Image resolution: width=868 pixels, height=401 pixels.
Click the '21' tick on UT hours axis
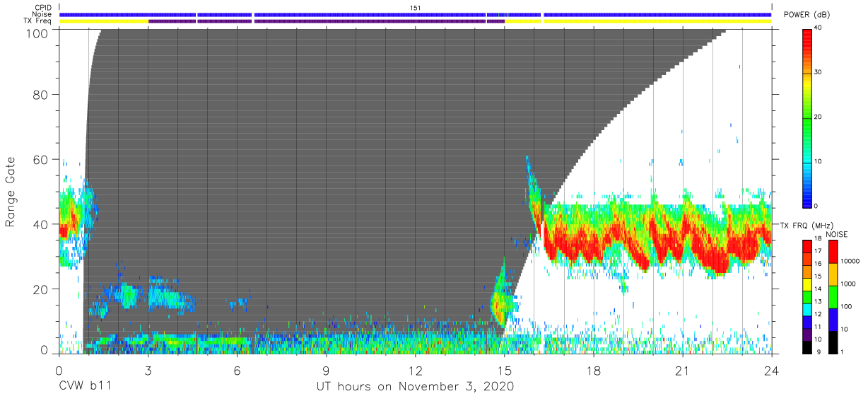point(682,371)
